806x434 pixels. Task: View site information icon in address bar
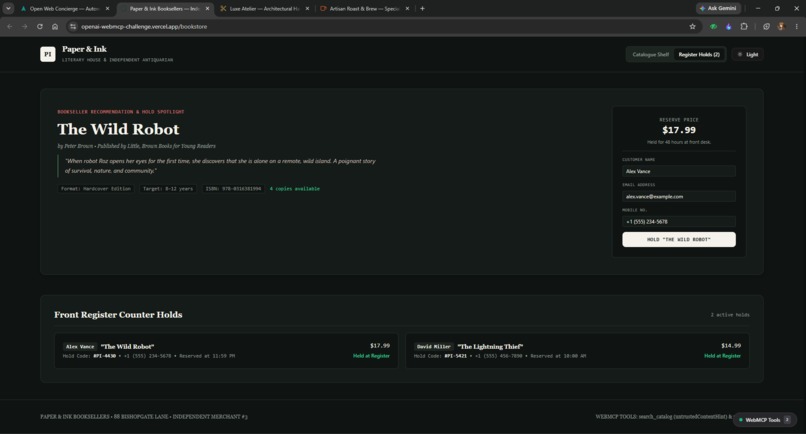coord(73,26)
